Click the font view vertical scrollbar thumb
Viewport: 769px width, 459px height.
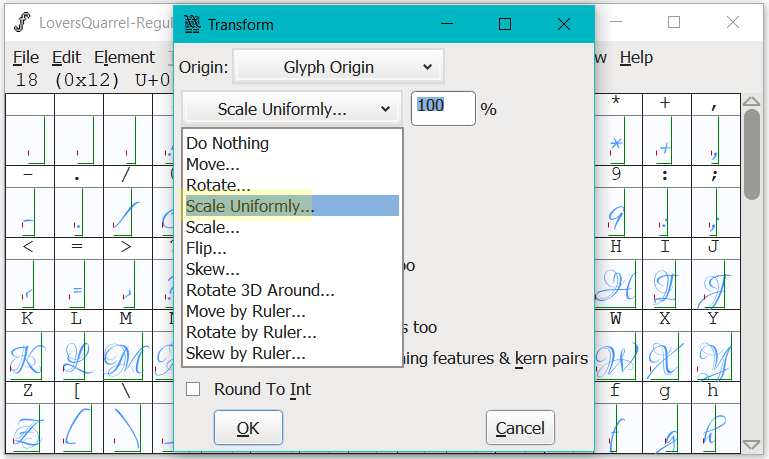click(x=751, y=154)
